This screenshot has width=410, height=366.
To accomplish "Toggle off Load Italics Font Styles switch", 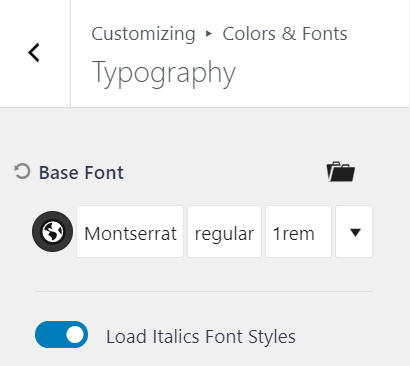I will 62,334.
